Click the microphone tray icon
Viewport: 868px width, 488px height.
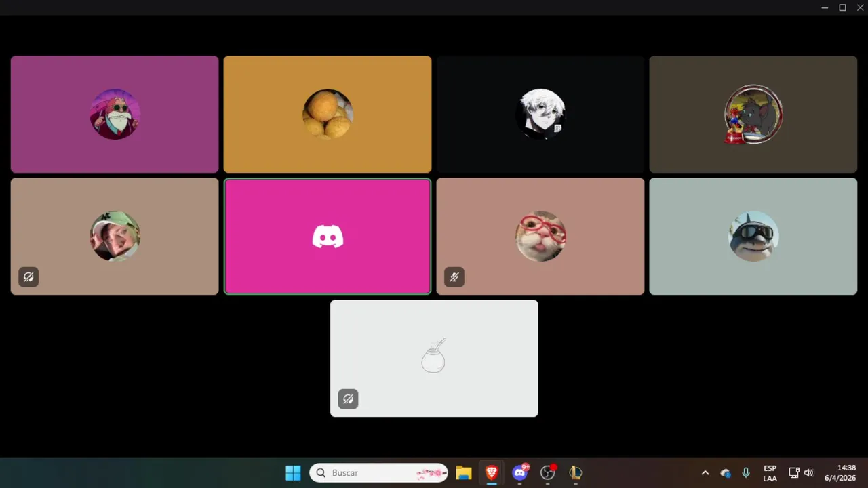click(746, 472)
